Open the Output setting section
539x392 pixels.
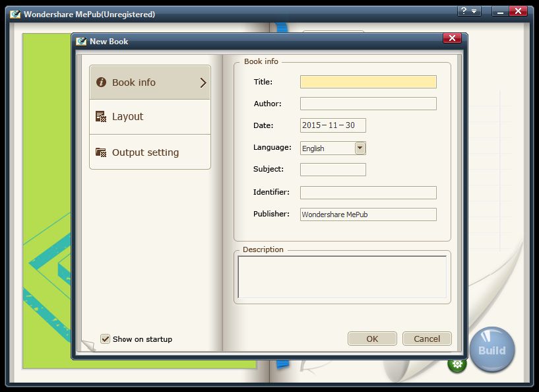[x=150, y=152]
